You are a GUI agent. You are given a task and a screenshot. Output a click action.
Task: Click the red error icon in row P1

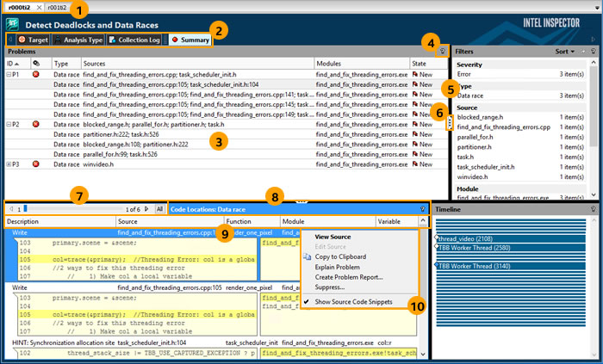(x=35, y=76)
